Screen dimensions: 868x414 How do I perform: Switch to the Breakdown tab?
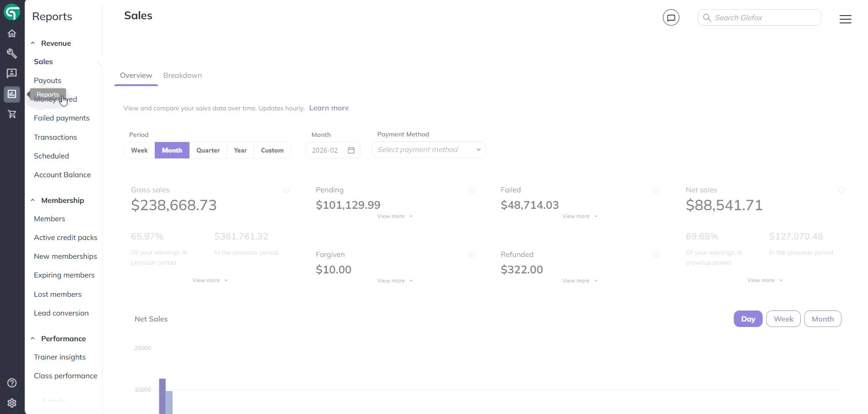point(183,76)
